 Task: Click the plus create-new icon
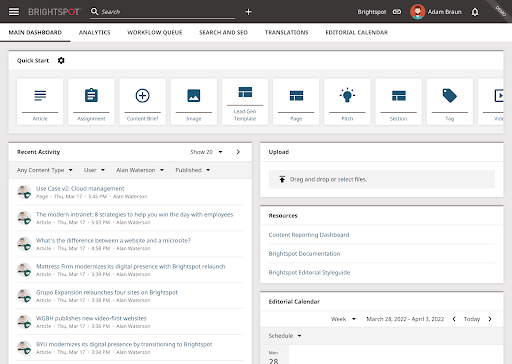[x=248, y=12]
